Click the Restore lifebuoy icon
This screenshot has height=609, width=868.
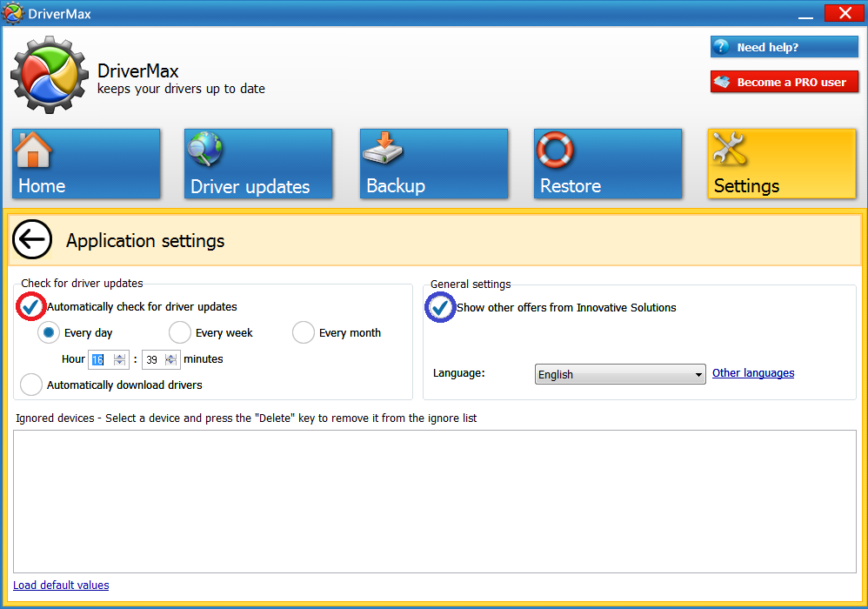tap(555, 150)
